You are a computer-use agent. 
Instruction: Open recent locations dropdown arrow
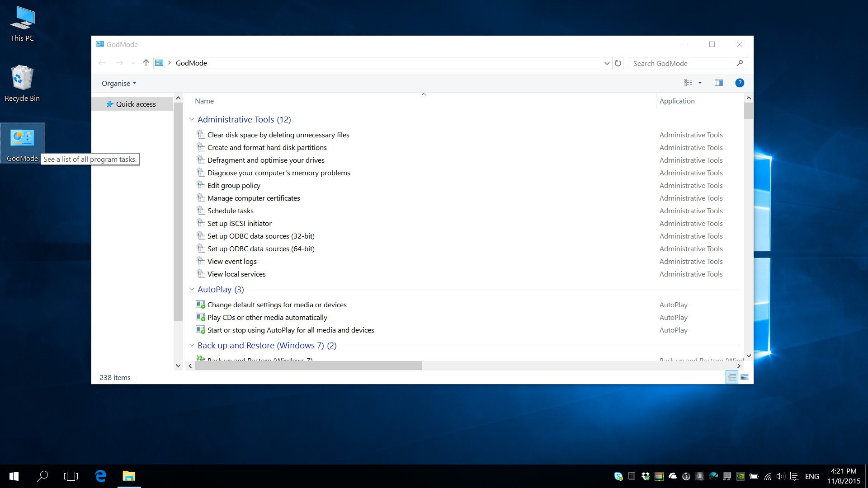pos(133,63)
